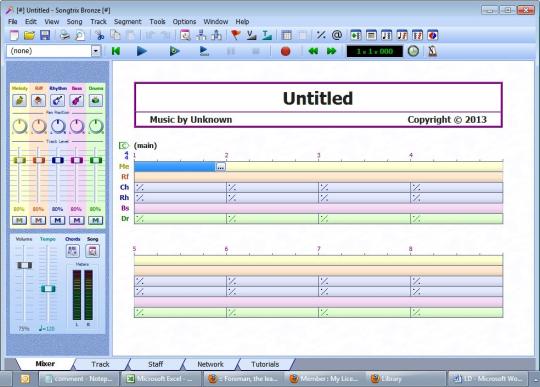Print the song using printer icon

tap(64, 35)
